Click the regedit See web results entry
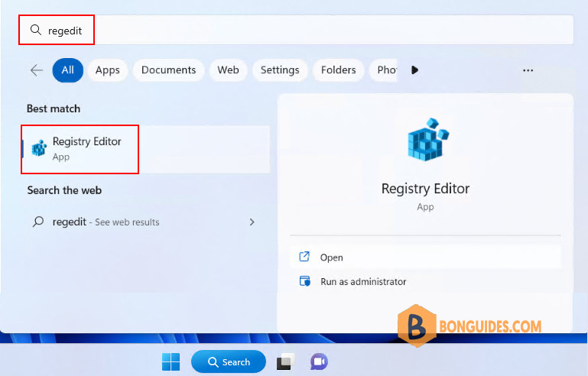This screenshot has height=376, width=588. [x=146, y=222]
